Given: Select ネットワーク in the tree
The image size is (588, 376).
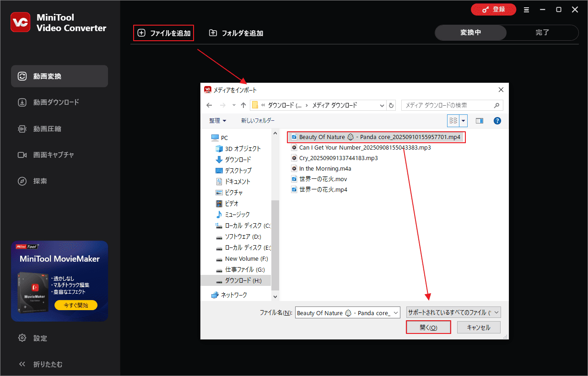Looking at the screenshot, I should [x=229, y=295].
